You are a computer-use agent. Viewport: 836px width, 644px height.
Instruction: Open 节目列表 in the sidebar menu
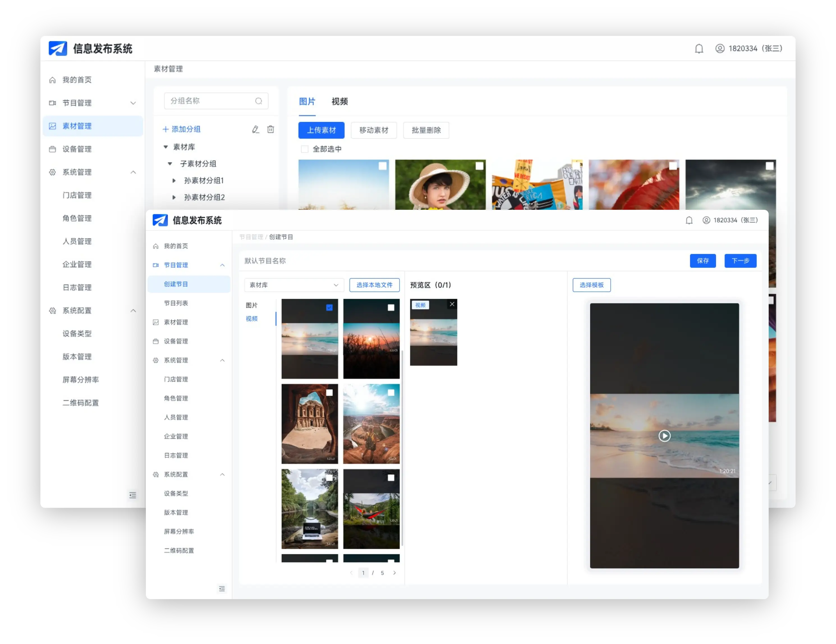pyautogui.click(x=176, y=303)
